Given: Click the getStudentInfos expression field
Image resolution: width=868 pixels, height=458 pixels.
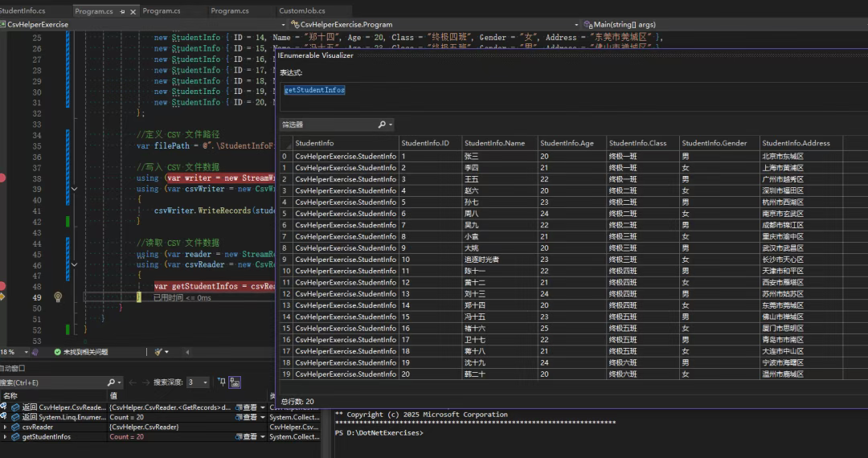Looking at the screenshot, I should pyautogui.click(x=314, y=90).
